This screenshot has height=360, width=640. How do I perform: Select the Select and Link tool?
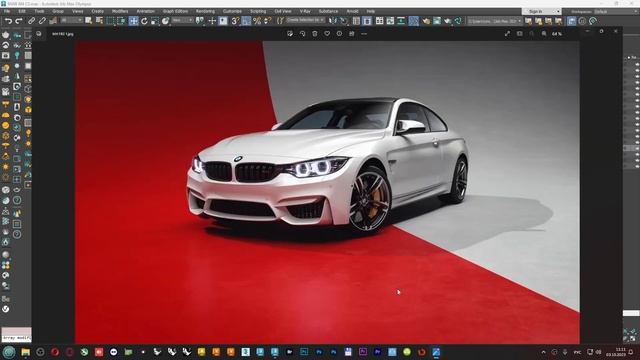coord(32,21)
